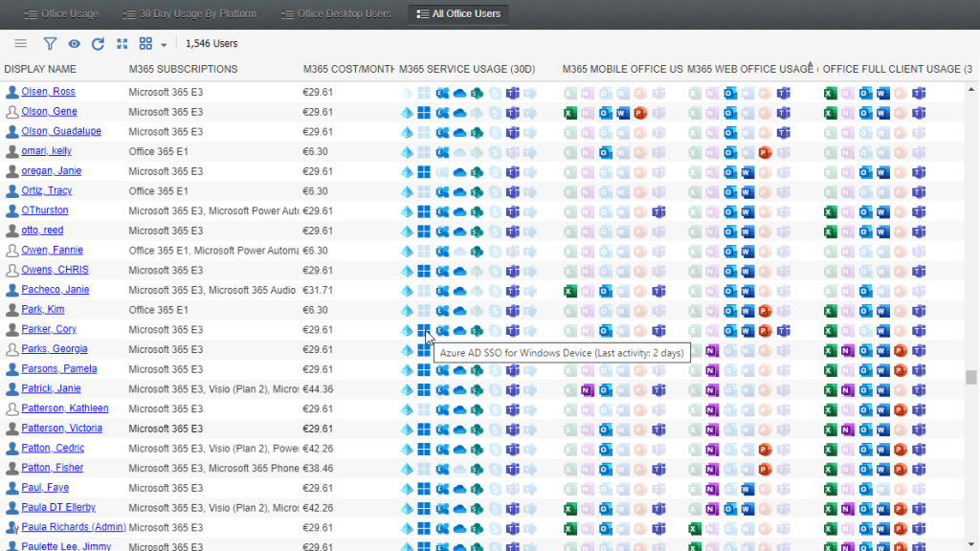Click Azure AD service icon for Olson, Guadalupe
This screenshot has height=551, width=980.
tap(407, 133)
